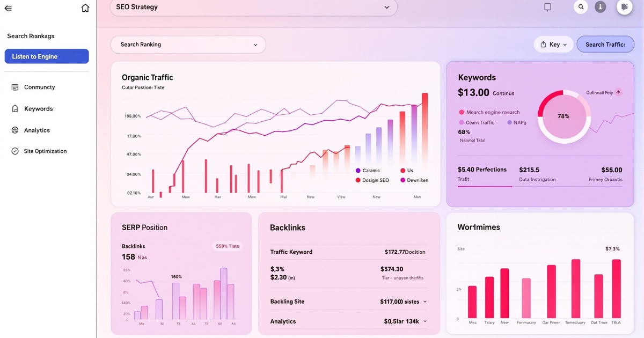This screenshot has width=644, height=338.
Task: Click the Listen to Engine button
Action: (x=47, y=56)
